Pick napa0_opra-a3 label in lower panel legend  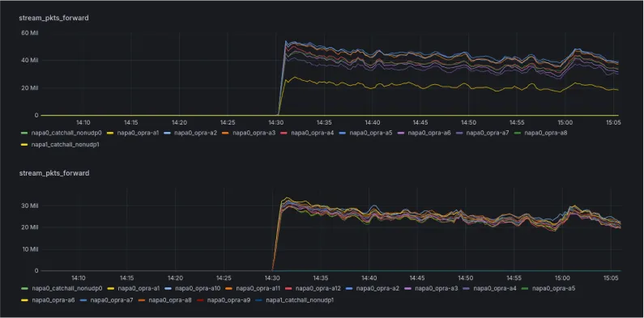pyautogui.click(x=436, y=288)
